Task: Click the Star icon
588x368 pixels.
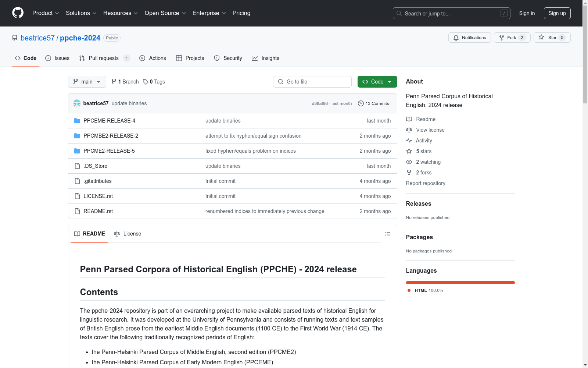Action: 541,37
